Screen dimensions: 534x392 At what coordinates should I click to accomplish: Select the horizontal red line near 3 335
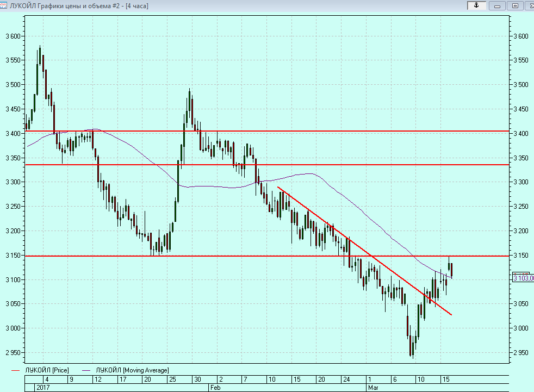click(x=268, y=165)
